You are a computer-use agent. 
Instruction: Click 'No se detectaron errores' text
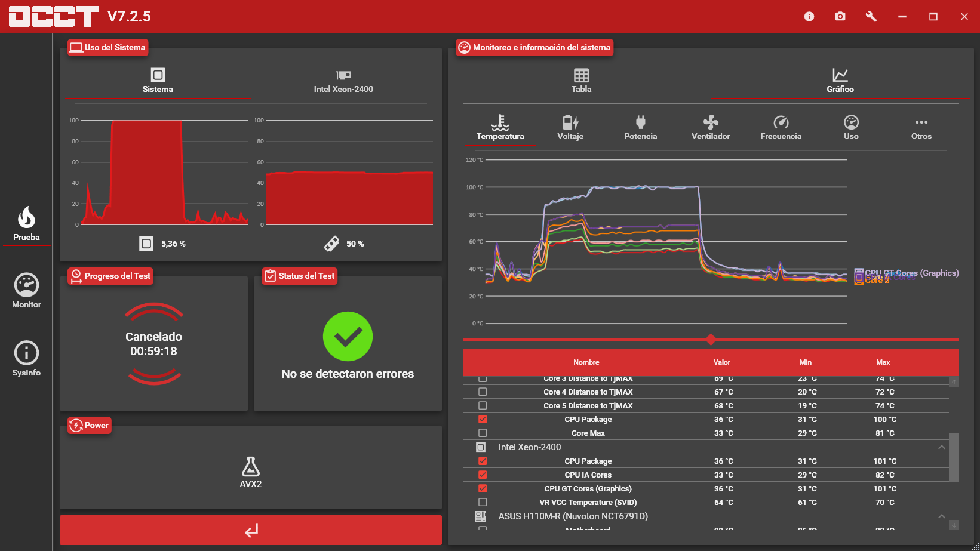(348, 374)
